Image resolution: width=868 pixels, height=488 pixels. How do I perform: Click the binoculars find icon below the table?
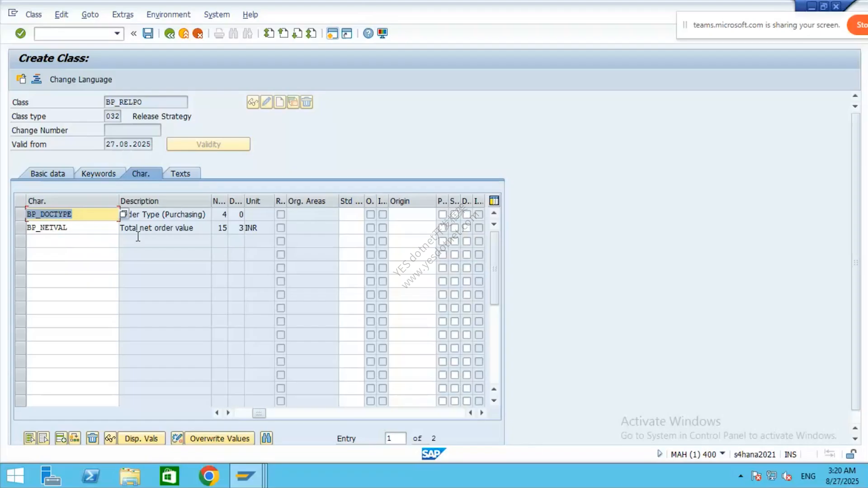pyautogui.click(x=266, y=438)
